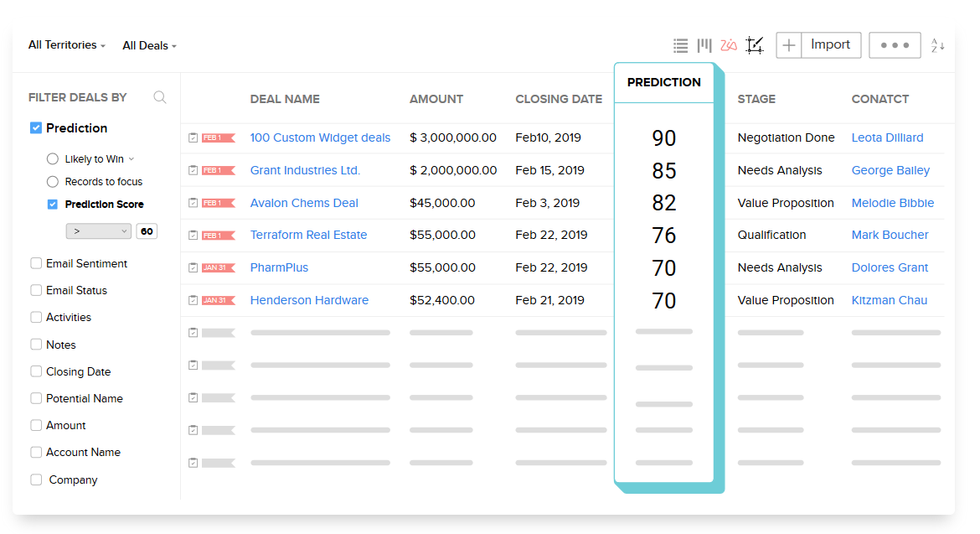Click the Prediction Score value input showing 60
This screenshot has width=980, height=534.
(x=147, y=231)
